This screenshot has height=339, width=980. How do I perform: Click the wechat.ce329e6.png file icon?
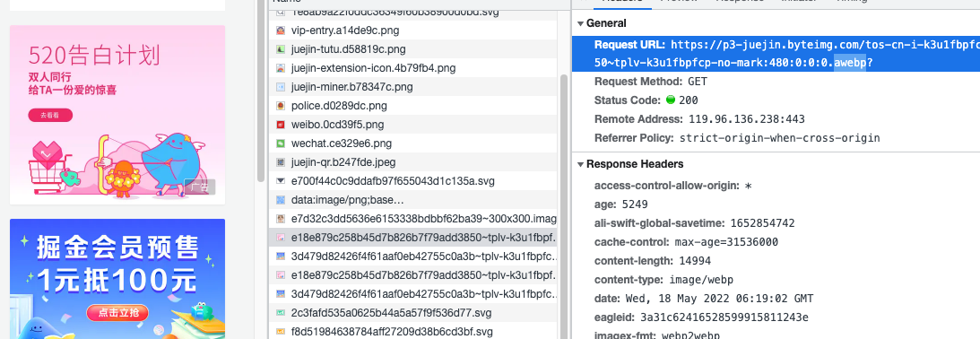(281, 143)
